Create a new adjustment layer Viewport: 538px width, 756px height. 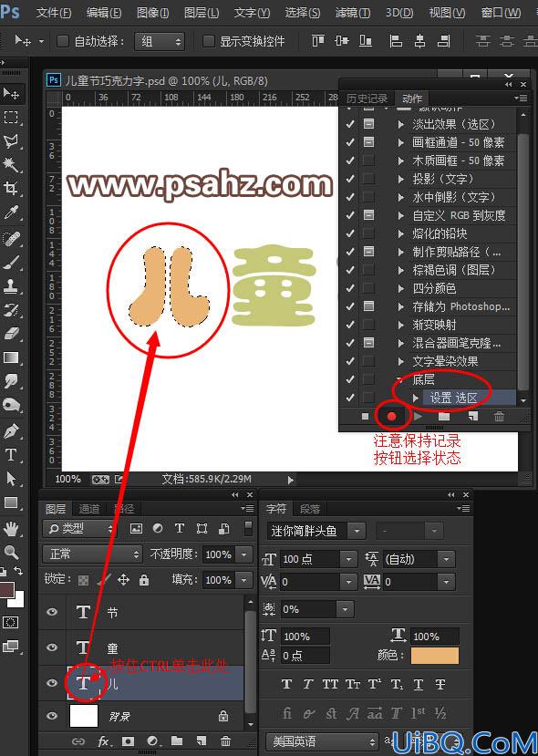[153, 741]
